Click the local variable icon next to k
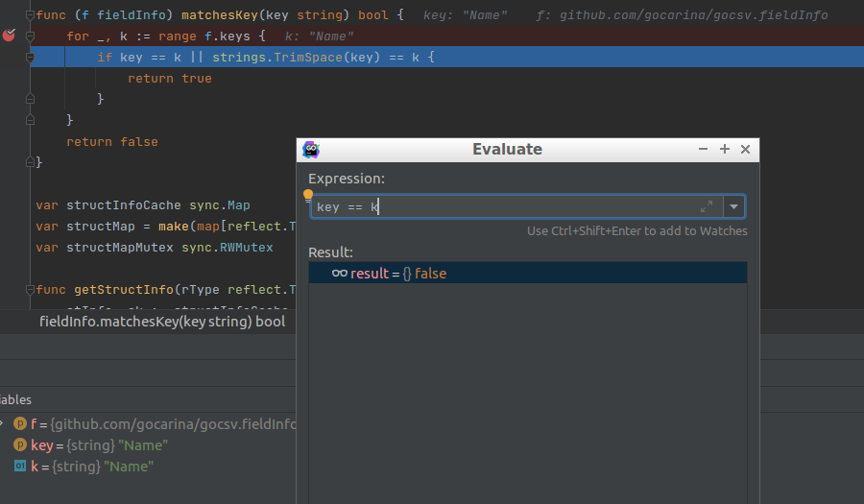This screenshot has width=864, height=504. tap(20, 466)
